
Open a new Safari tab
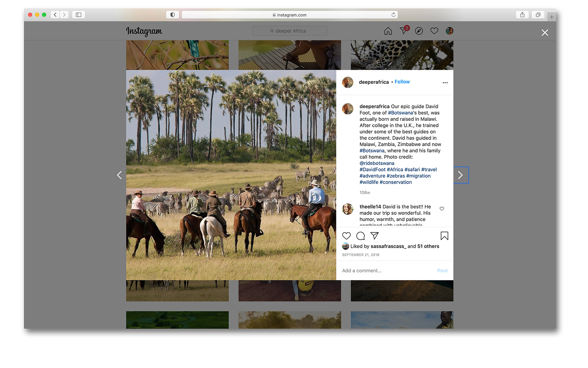pyautogui.click(x=552, y=16)
